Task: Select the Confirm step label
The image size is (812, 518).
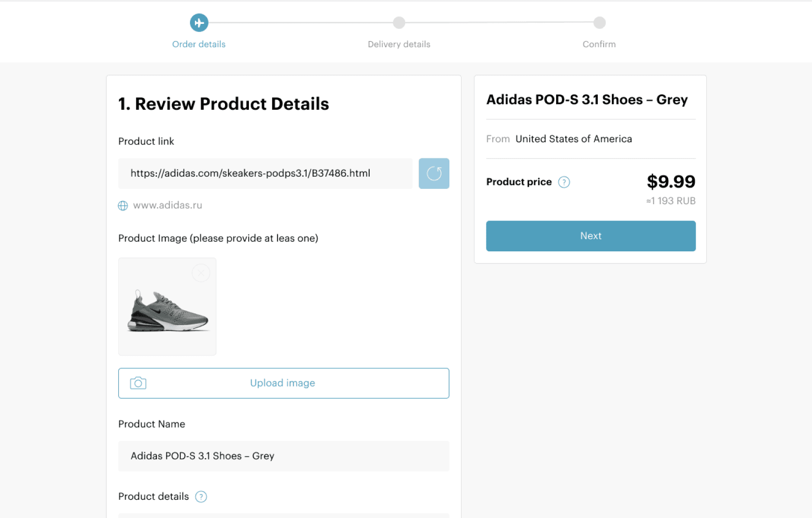Action: click(x=599, y=44)
